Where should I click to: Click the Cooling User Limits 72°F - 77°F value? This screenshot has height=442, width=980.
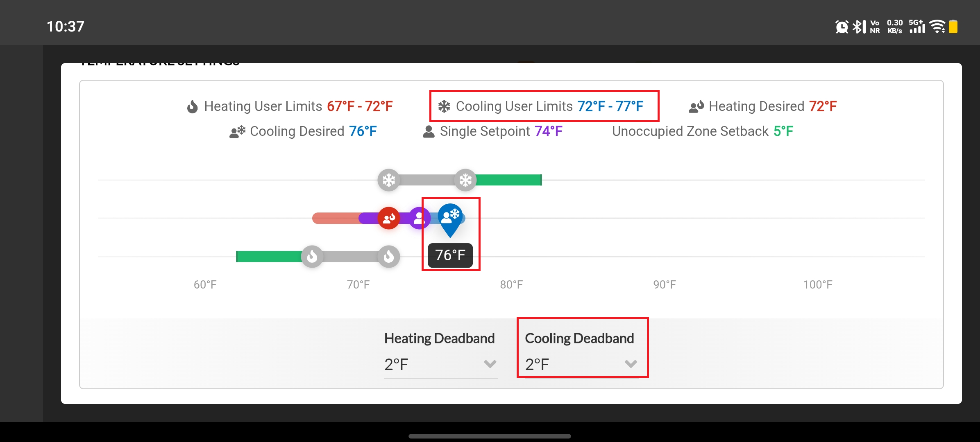(610, 106)
